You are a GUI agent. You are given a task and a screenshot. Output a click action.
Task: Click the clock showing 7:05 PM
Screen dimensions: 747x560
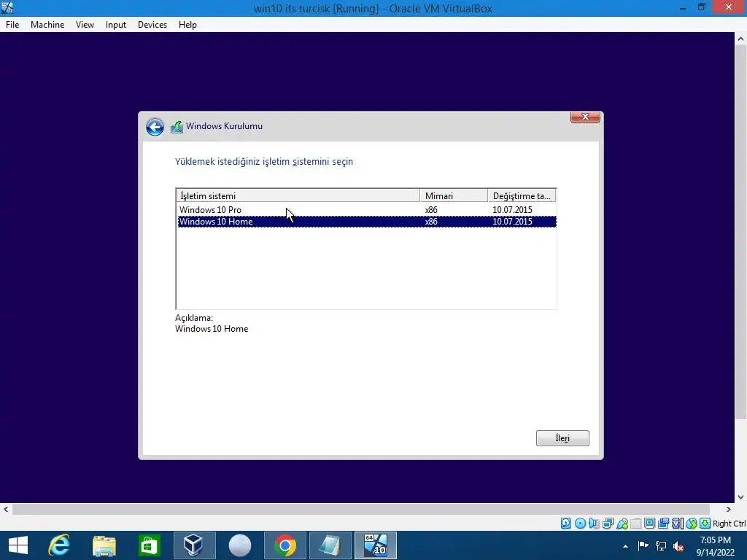[715, 540]
